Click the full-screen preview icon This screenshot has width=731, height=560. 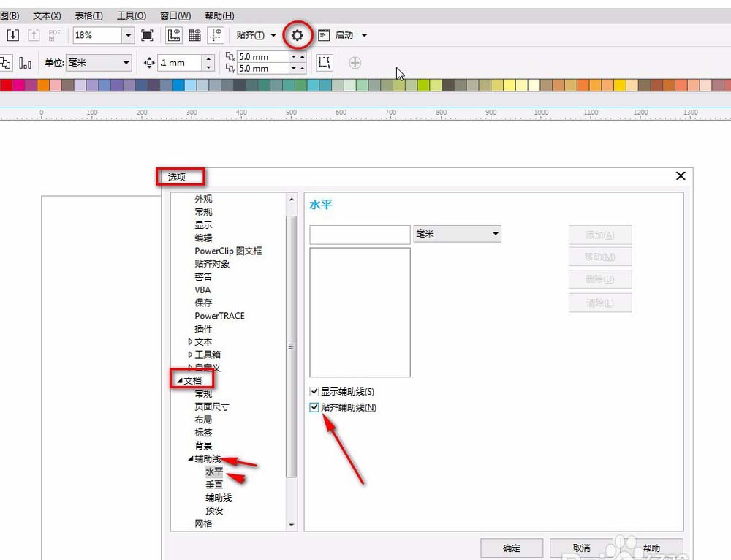click(x=147, y=35)
